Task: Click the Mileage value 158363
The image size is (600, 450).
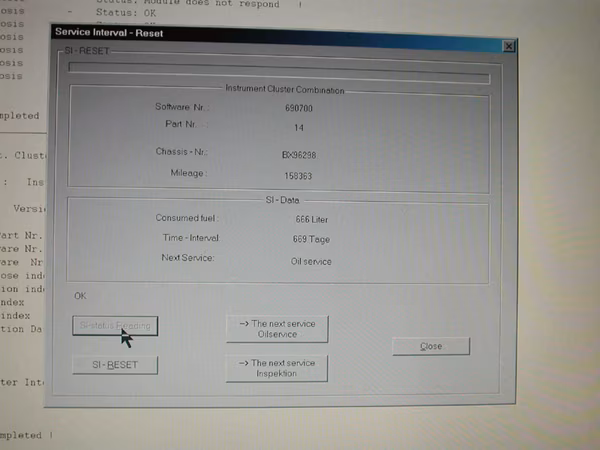Action: coord(298,176)
